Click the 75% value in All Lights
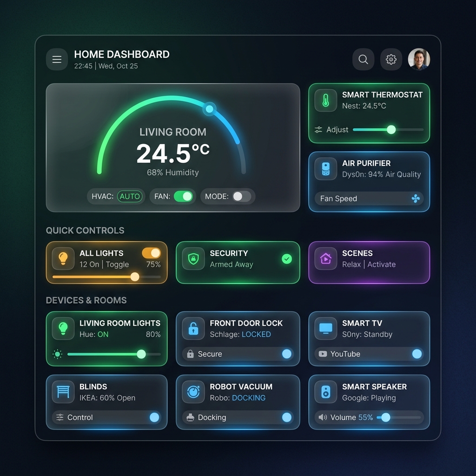 [x=153, y=264]
